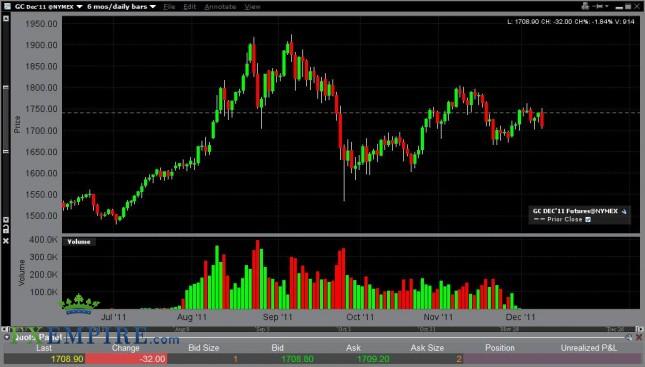Screen dimensions: 645x367
Task: Click the 1900.00 price axis label
Action: (x=41, y=45)
